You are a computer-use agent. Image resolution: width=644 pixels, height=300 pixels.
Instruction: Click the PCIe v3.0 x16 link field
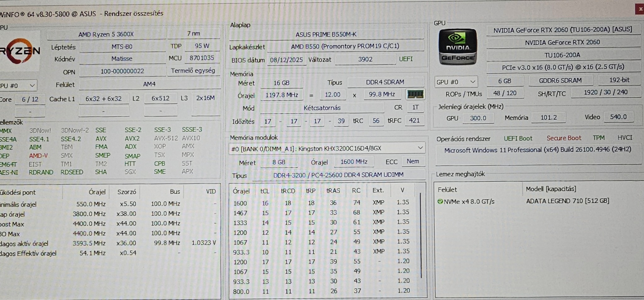pyautogui.click(x=563, y=67)
